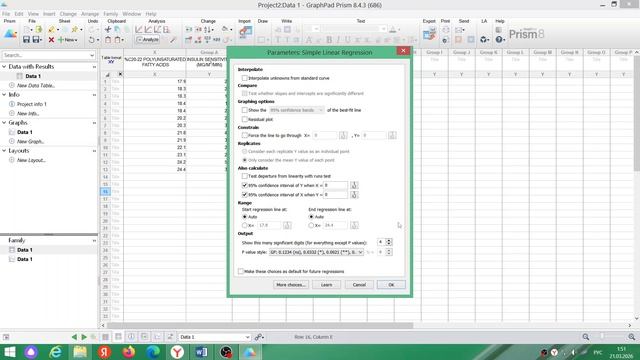Image resolution: width=640 pixels, height=360 pixels.
Task: Click the Windows Start button
Action: pyautogui.click(x=10, y=352)
